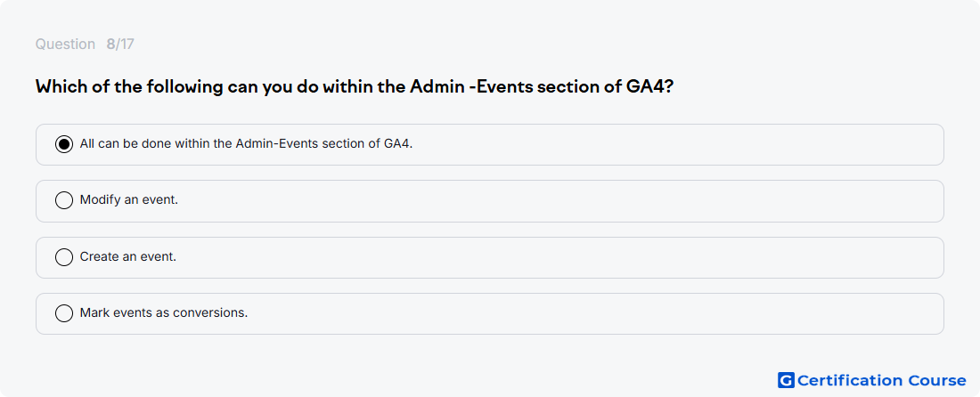Select the 'Mark events as conversions' radio button

tap(64, 312)
